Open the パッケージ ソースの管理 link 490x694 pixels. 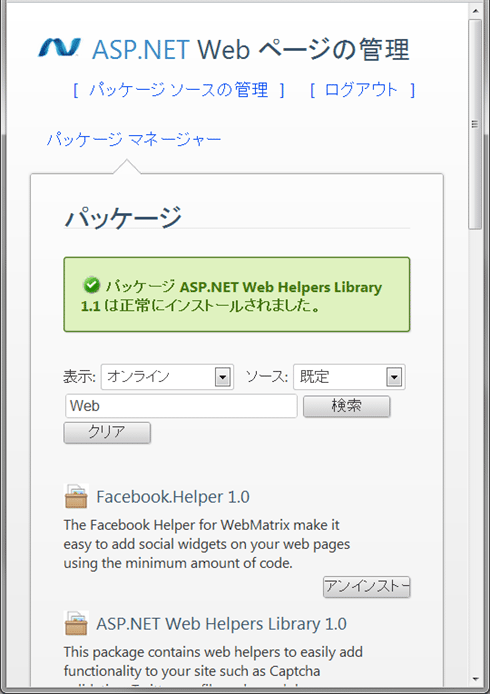point(178,90)
